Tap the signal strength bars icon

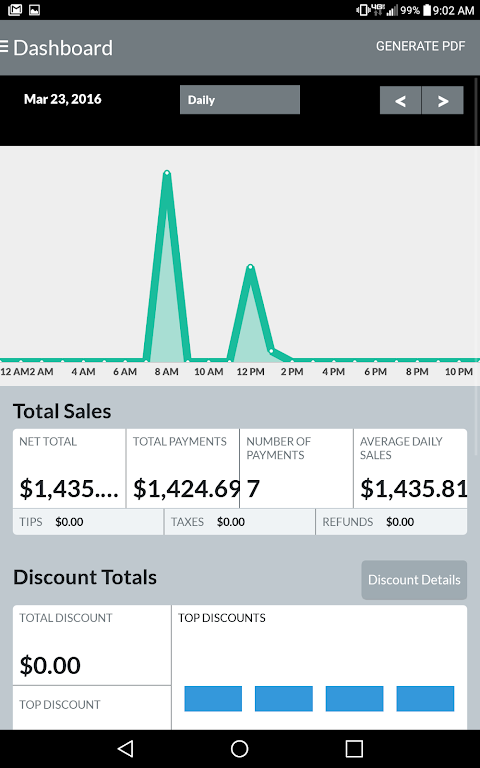(x=392, y=10)
